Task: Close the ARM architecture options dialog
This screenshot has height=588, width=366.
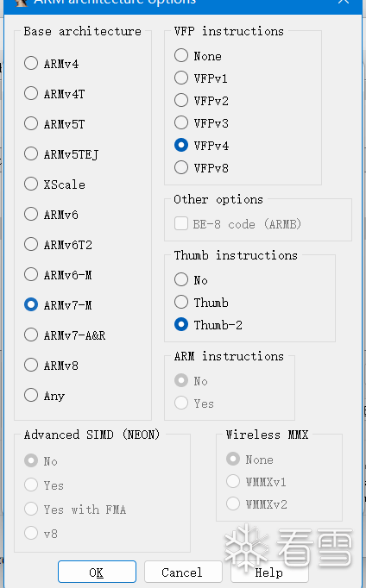Action: click(x=343, y=3)
